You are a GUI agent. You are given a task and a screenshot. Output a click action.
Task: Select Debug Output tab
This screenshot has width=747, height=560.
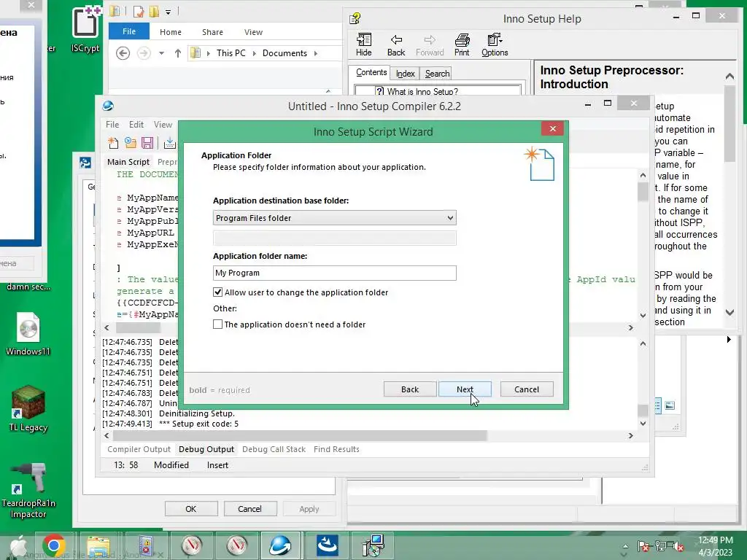[206, 449]
